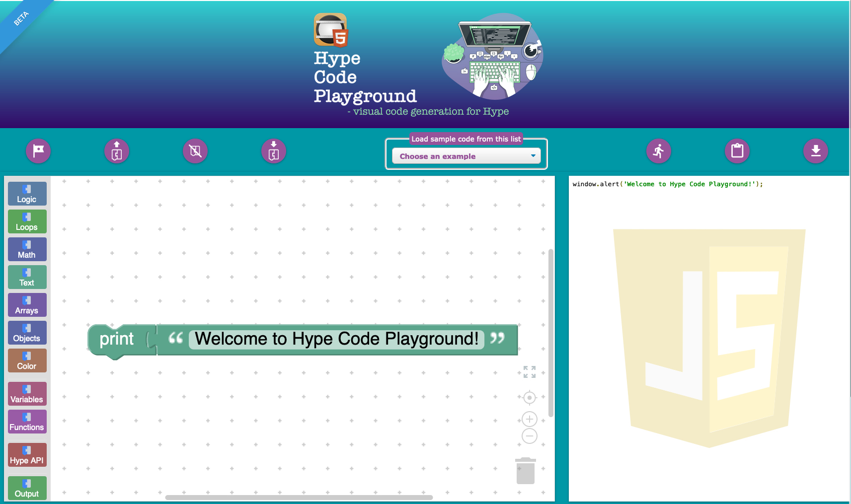This screenshot has height=504, width=851.
Task: Click the trash can in the workspace
Action: coord(526,470)
